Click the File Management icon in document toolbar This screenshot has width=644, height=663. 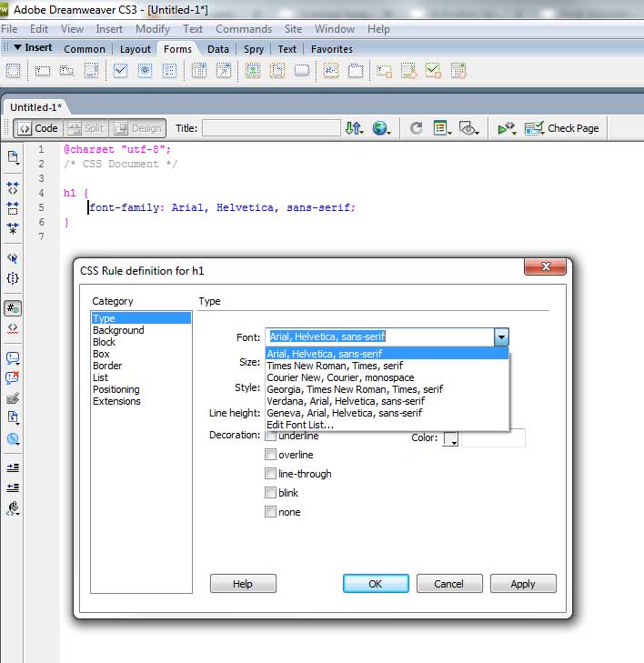point(355,128)
